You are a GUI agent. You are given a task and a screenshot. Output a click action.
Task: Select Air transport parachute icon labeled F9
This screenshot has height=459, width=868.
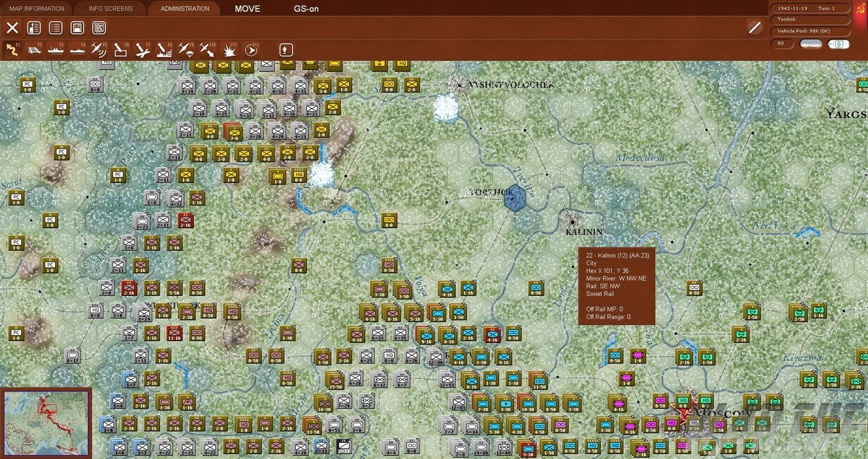[186, 50]
